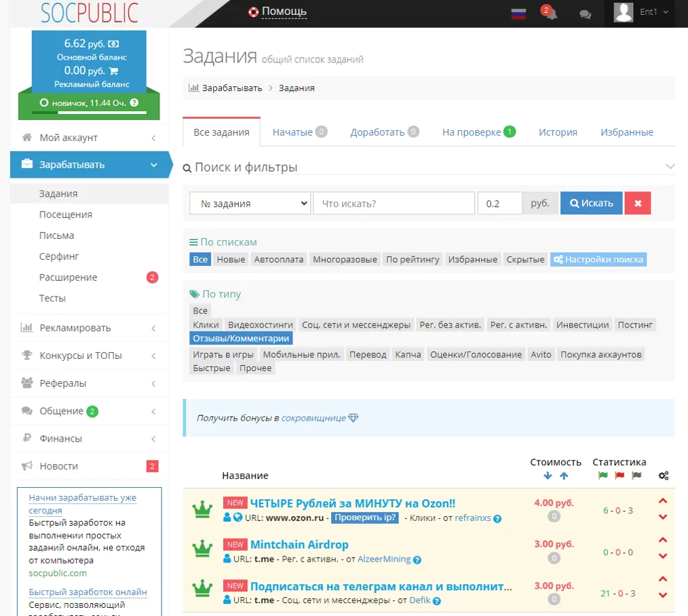Click the help lifebuoy icon
Viewport: 688px width, 616px height.
[x=253, y=12]
